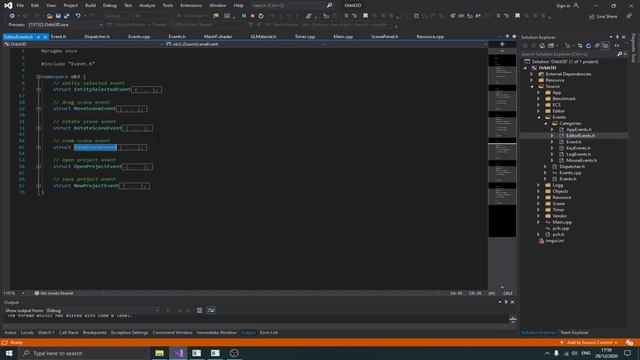Toggle word wrap in Output panel
Viewport: 640px width, 360px height.
coord(211,310)
